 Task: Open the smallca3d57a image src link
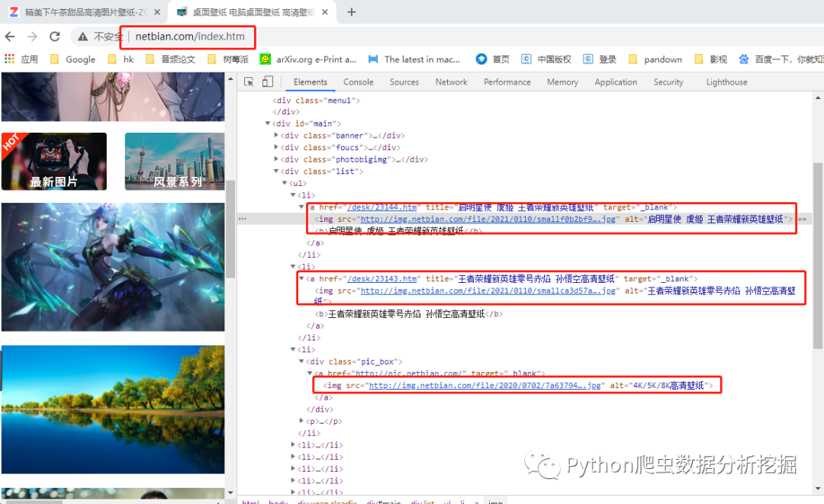click(488, 291)
